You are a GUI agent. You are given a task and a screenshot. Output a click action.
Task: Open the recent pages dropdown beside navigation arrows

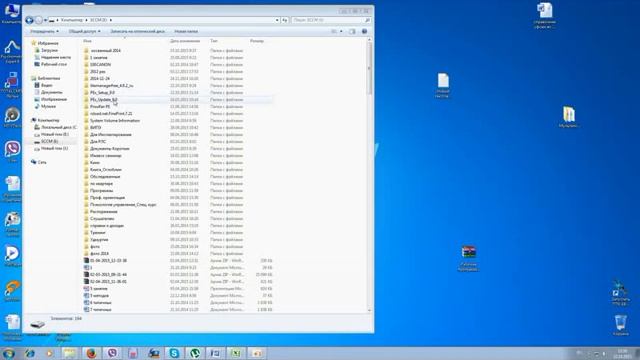(45, 20)
